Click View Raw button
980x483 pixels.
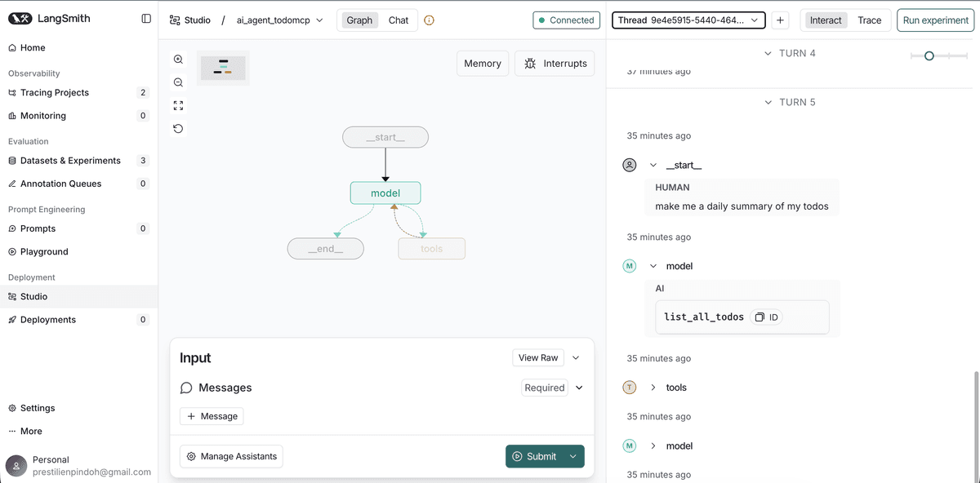pyautogui.click(x=539, y=357)
